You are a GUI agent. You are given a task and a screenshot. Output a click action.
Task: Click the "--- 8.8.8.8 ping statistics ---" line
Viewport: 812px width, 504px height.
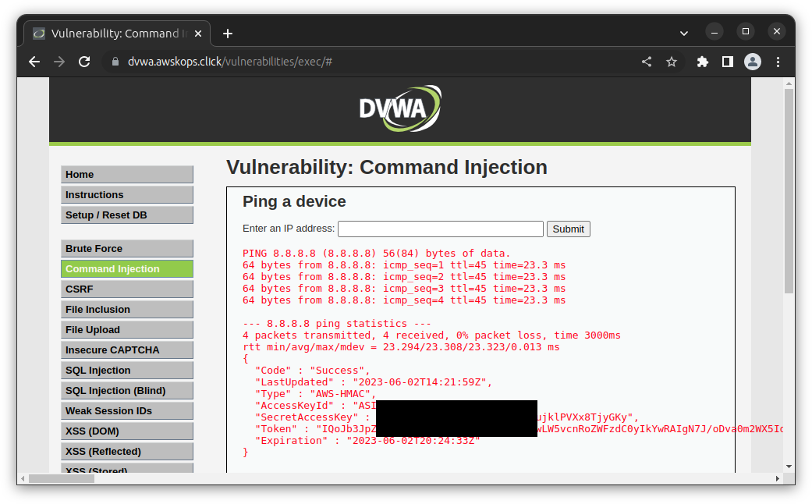[x=337, y=324]
